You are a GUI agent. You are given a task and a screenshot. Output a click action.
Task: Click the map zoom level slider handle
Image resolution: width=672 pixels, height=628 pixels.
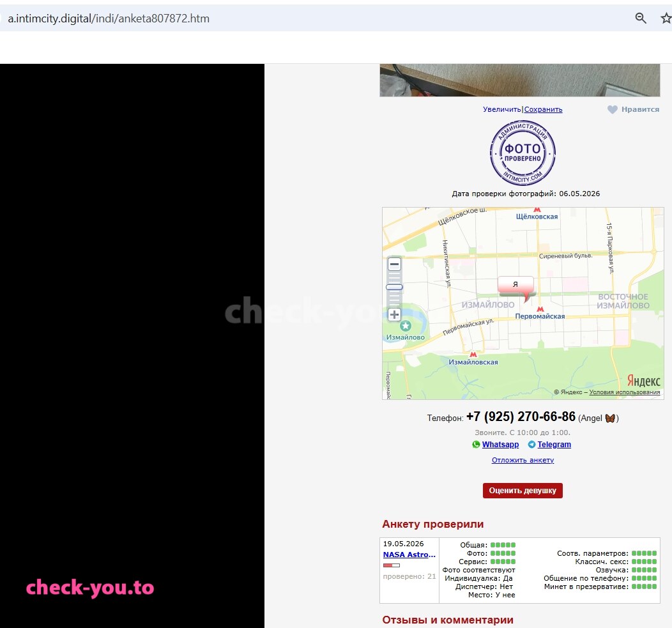coord(394,287)
